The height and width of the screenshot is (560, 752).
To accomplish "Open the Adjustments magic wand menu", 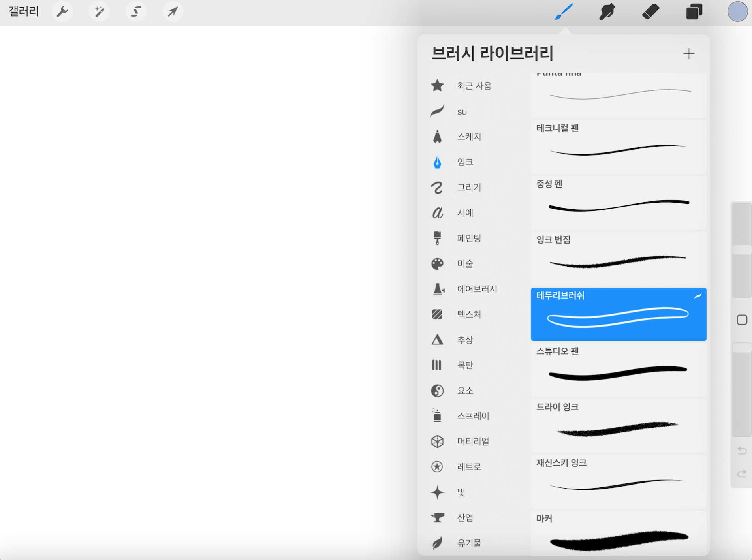I will [x=99, y=11].
